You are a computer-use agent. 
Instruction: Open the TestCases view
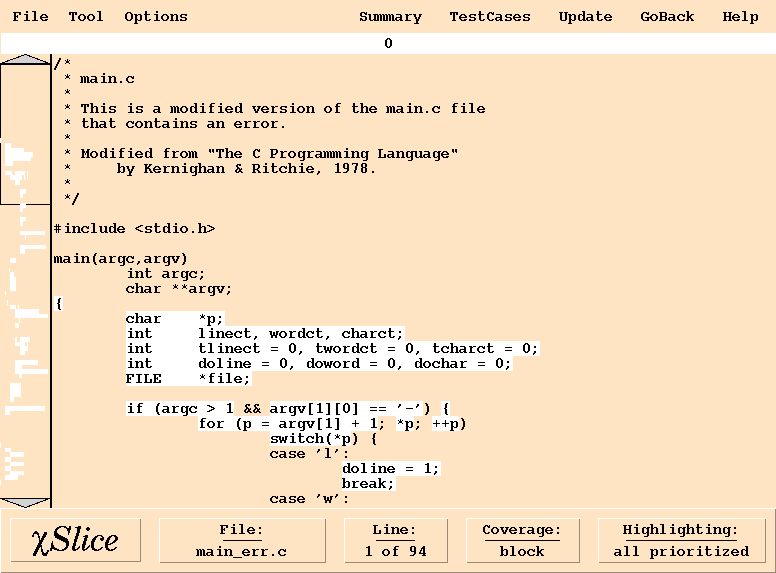[x=490, y=16]
